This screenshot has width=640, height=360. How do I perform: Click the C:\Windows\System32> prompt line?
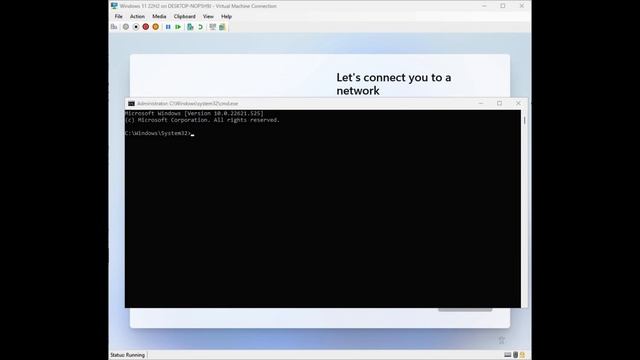160,133
